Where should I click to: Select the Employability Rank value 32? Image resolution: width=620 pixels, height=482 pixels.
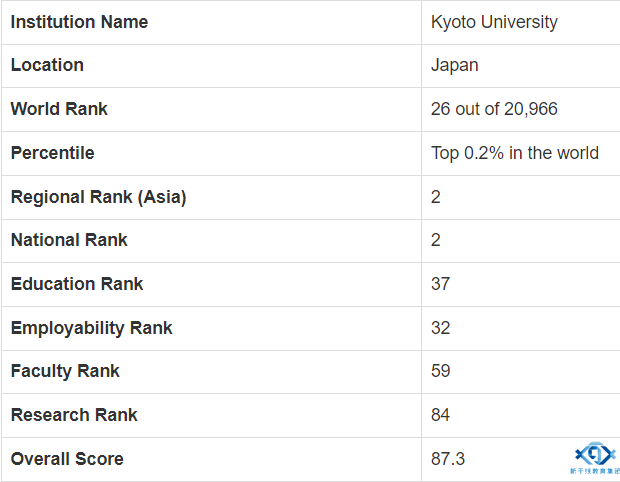(x=441, y=328)
